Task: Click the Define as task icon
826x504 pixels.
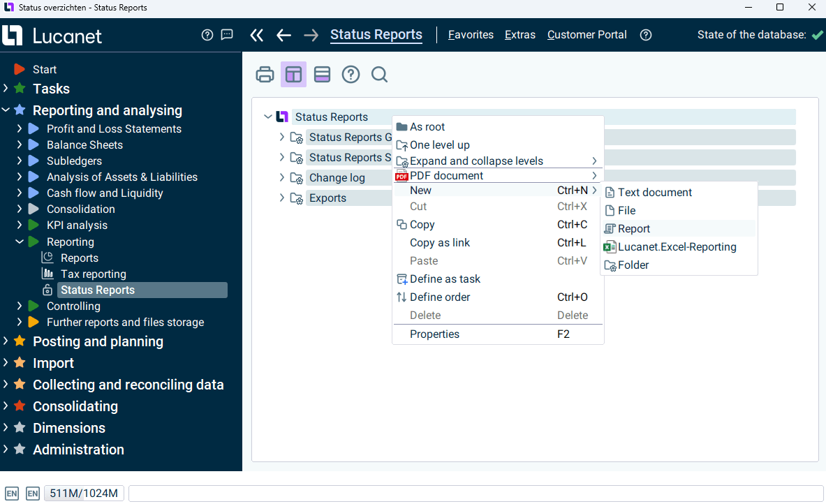Action: (401, 279)
